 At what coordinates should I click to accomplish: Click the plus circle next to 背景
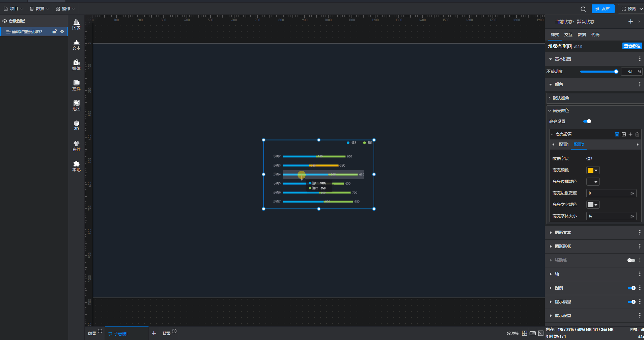tap(174, 331)
